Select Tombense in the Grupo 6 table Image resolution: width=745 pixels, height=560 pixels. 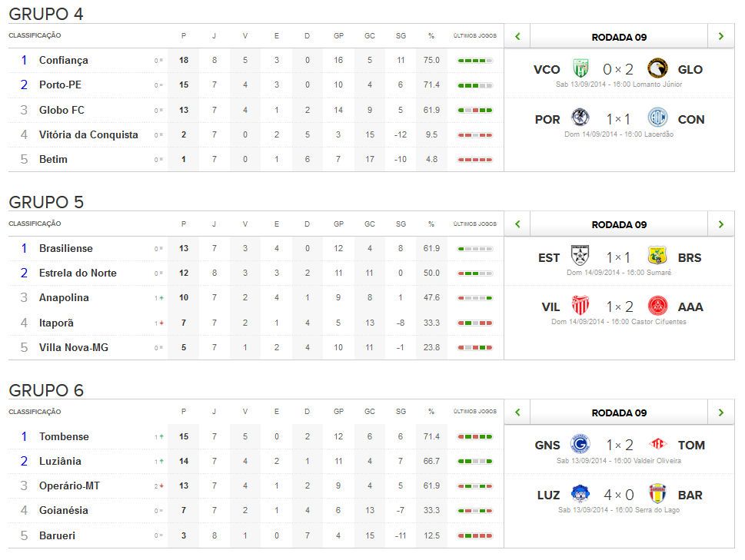point(64,436)
